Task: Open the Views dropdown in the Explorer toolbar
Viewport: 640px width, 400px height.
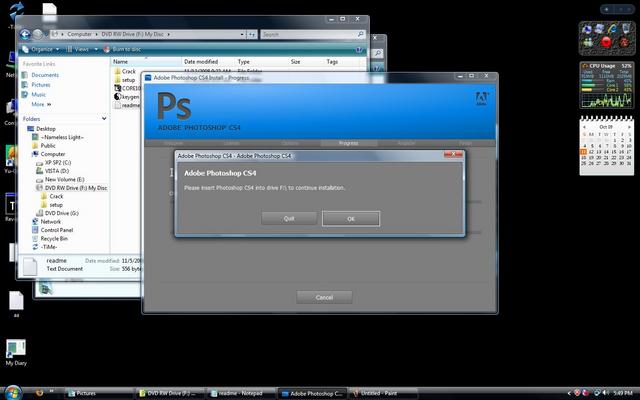Action: coord(82,49)
